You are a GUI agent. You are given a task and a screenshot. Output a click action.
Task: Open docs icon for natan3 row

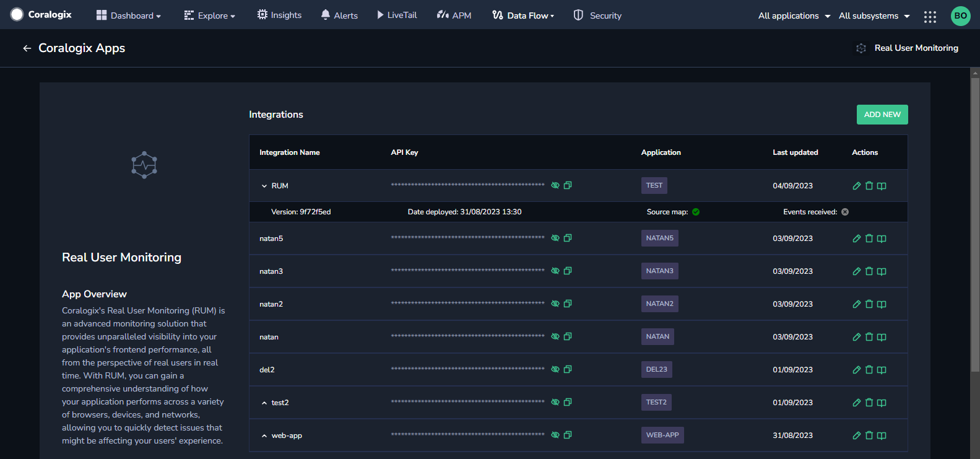point(882,271)
